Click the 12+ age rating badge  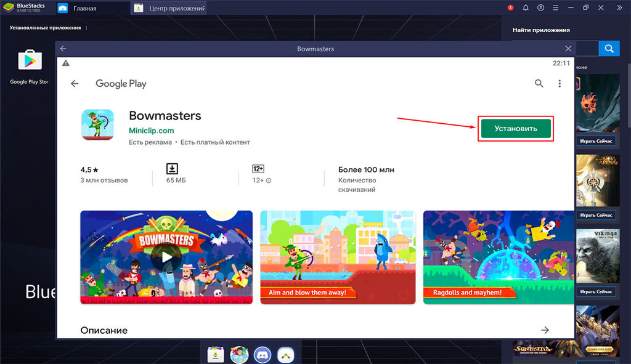pos(258,169)
